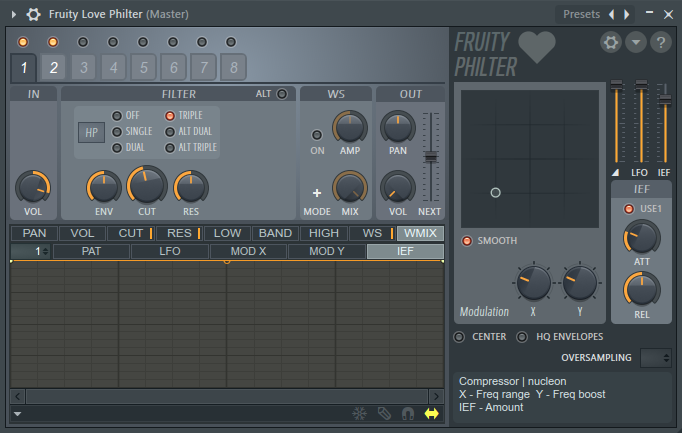Toggle the filter ALT LED

[282, 94]
